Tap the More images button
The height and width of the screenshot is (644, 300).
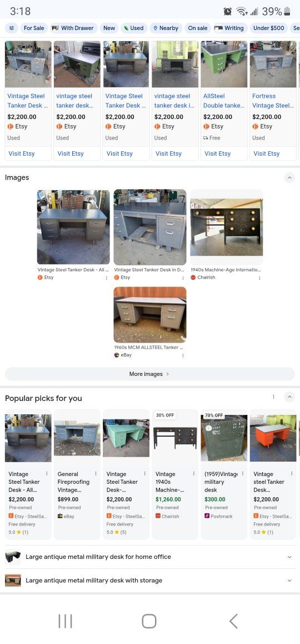coord(150,374)
